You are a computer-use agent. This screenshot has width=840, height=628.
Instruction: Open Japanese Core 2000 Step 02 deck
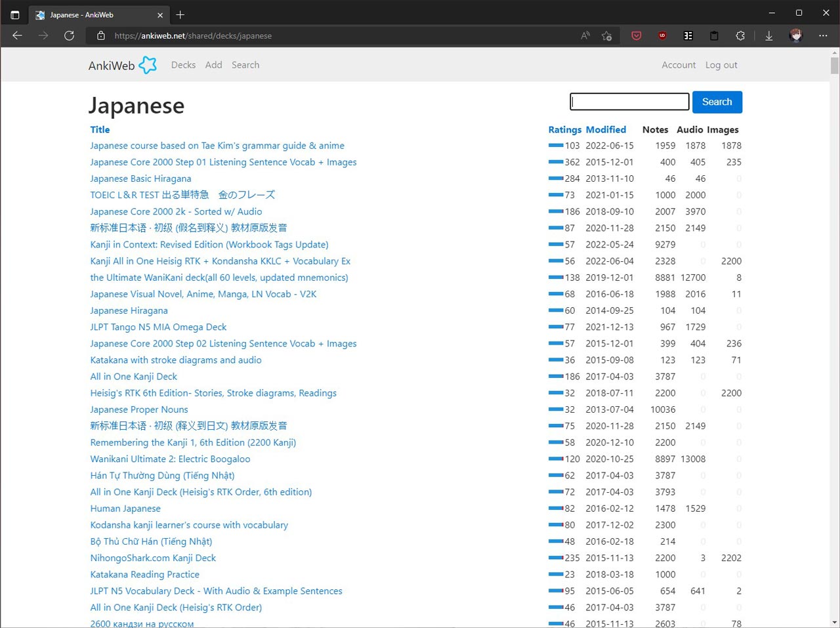223,343
